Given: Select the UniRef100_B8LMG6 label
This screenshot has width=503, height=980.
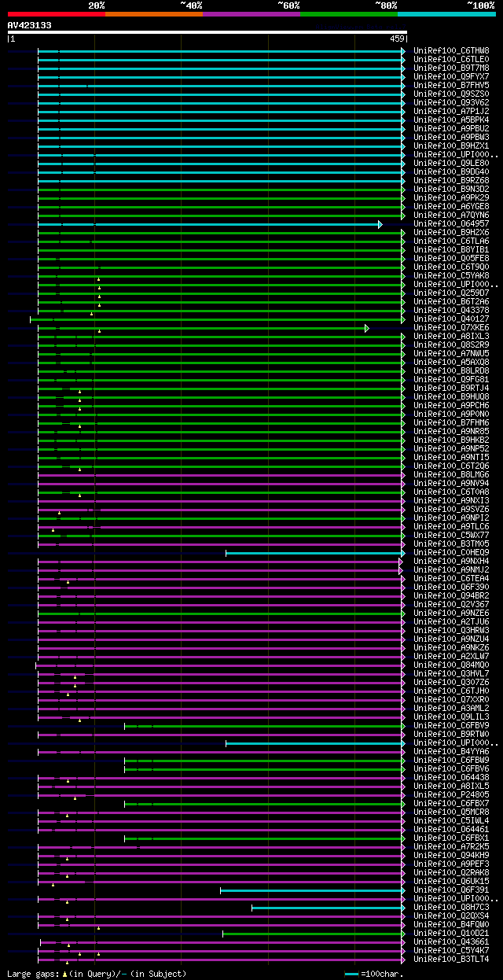Looking at the screenshot, I should click(451, 474).
